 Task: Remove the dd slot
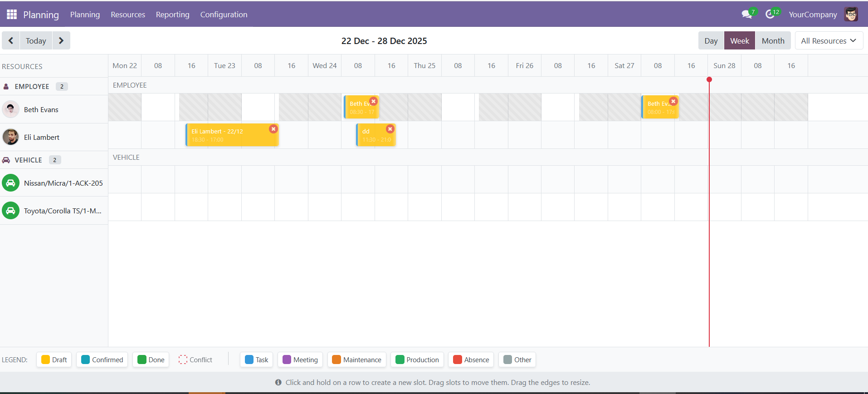tap(390, 129)
